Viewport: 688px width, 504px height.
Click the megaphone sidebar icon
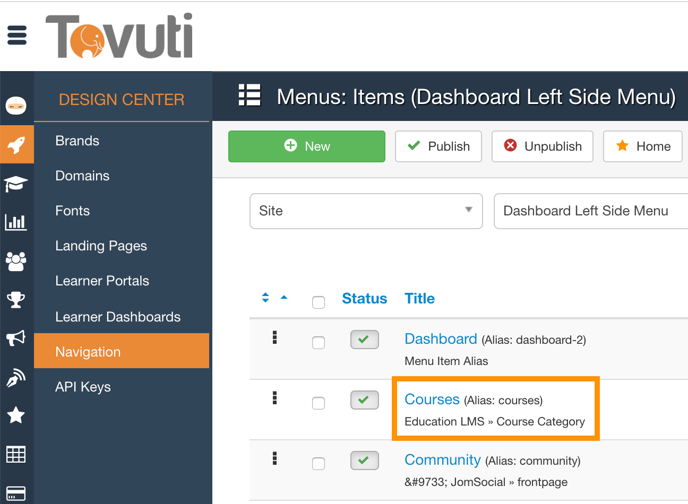coord(16,338)
